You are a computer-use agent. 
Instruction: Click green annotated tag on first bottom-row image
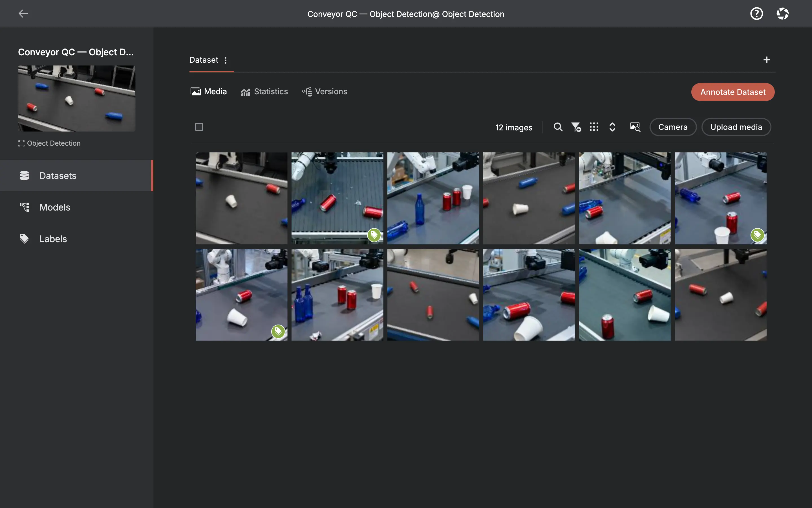coord(278,332)
